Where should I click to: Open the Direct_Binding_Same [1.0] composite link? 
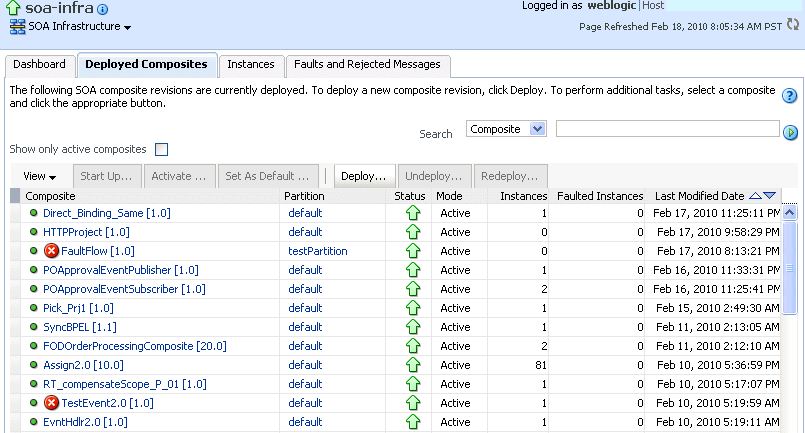click(107, 213)
